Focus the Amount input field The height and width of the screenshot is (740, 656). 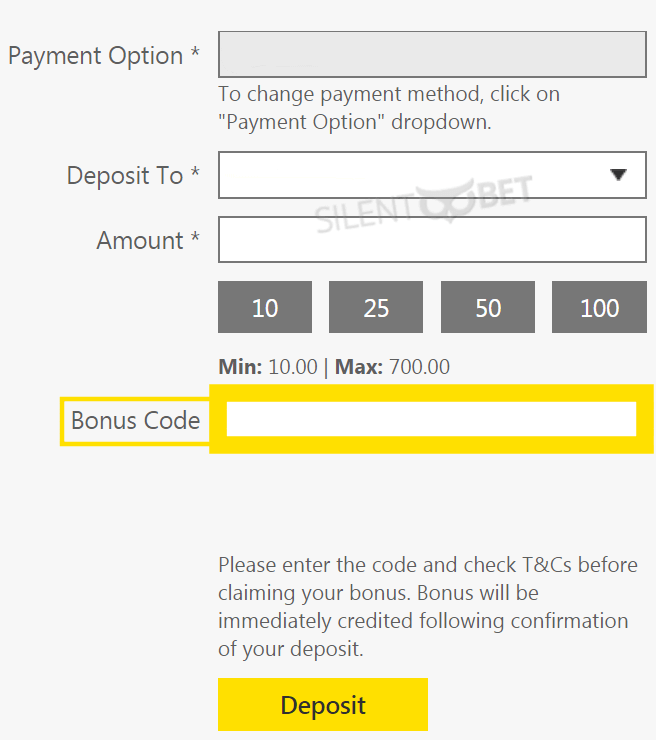coord(432,240)
